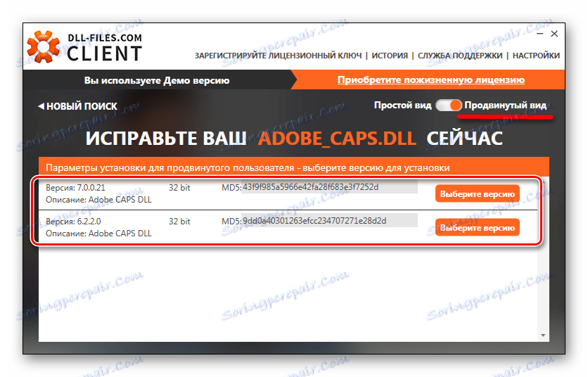This screenshot has height=377, width=588.
Task: Open the ИСТОРИЯ menu item
Action: pyautogui.click(x=390, y=56)
